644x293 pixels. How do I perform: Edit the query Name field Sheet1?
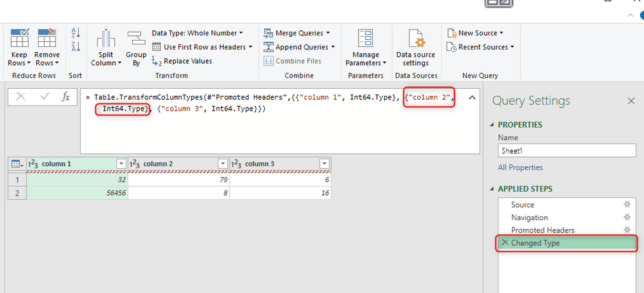coord(567,151)
